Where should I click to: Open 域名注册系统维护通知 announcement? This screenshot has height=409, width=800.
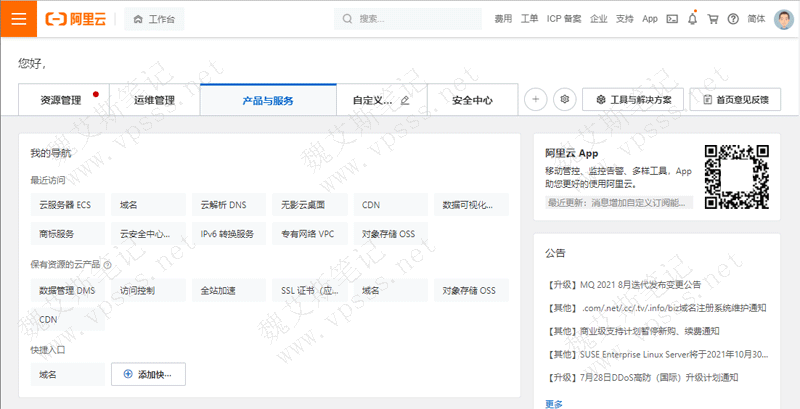click(x=656, y=308)
